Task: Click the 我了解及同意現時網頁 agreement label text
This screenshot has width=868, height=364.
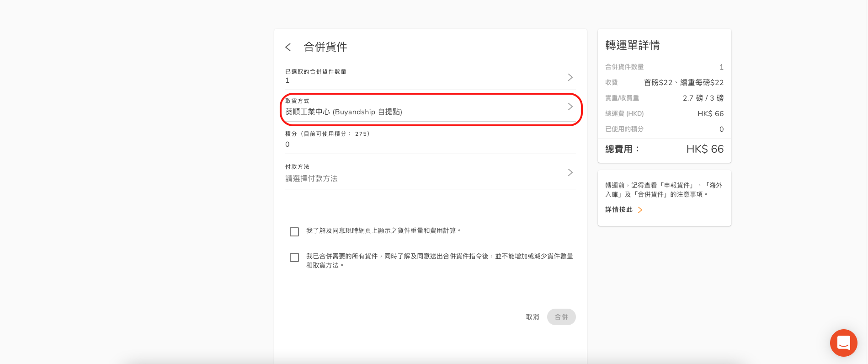Action: point(383,230)
